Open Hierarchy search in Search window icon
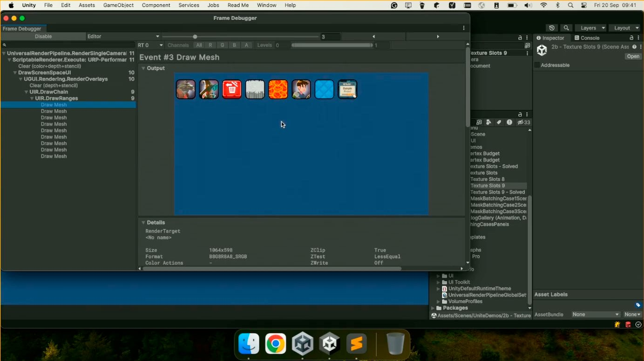The width and height of the screenshot is (644, 361). coord(527,46)
